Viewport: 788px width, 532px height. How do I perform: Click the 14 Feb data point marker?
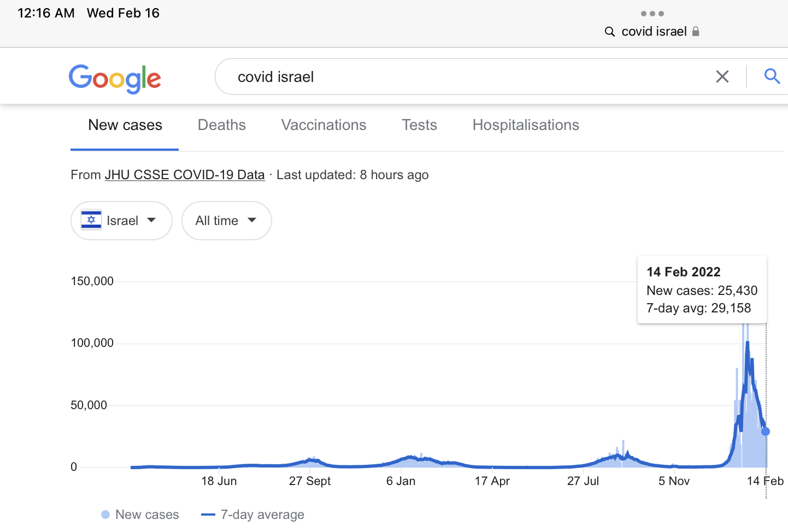766,431
